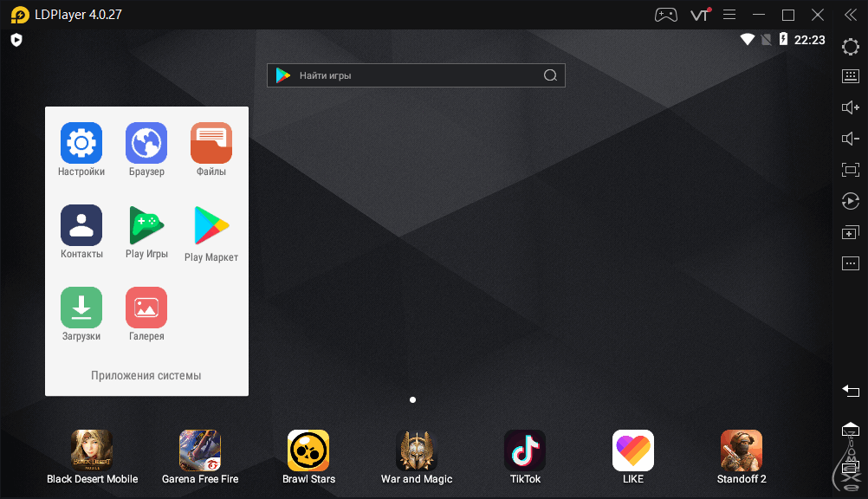The height and width of the screenshot is (499, 868).
Task: Launch Standoff 2 game
Action: 742,450
